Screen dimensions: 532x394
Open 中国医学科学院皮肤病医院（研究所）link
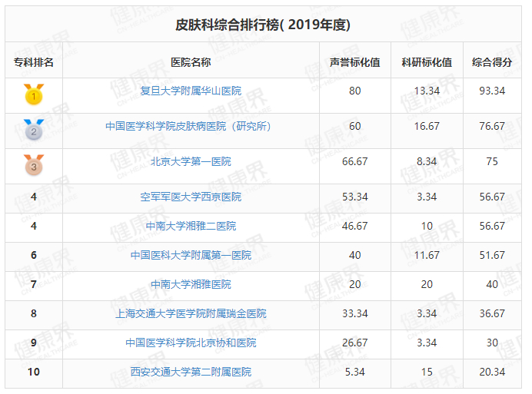point(188,126)
